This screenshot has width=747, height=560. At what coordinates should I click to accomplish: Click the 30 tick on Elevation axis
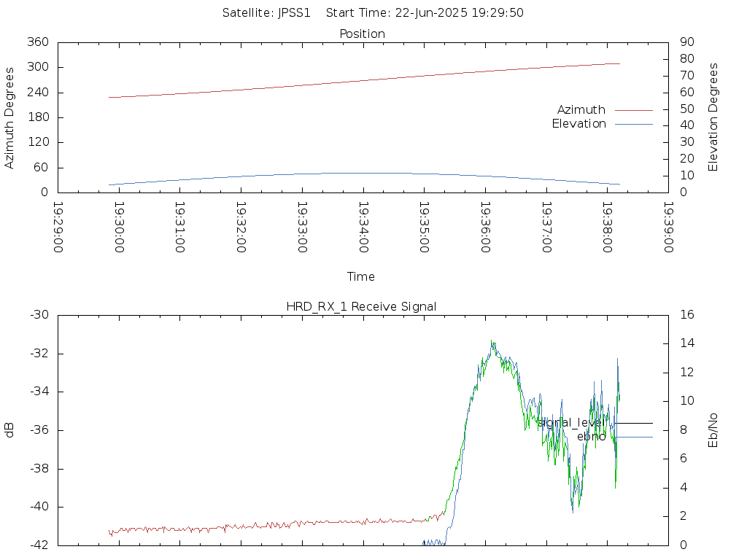(687, 142)
